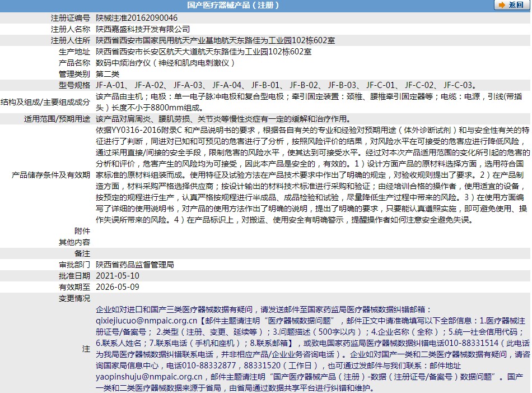
Task: Click the 其他内容 label
Action: pos(74,242)
